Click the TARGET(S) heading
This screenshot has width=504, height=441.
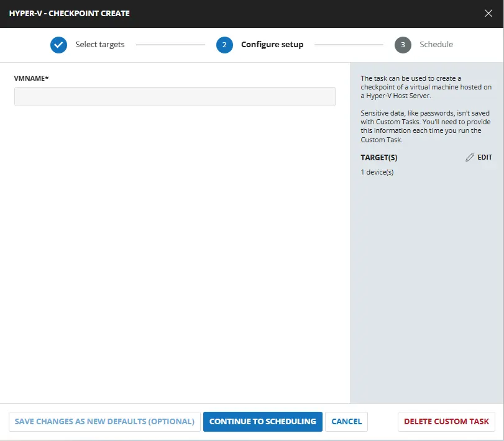tap(378, 158)
